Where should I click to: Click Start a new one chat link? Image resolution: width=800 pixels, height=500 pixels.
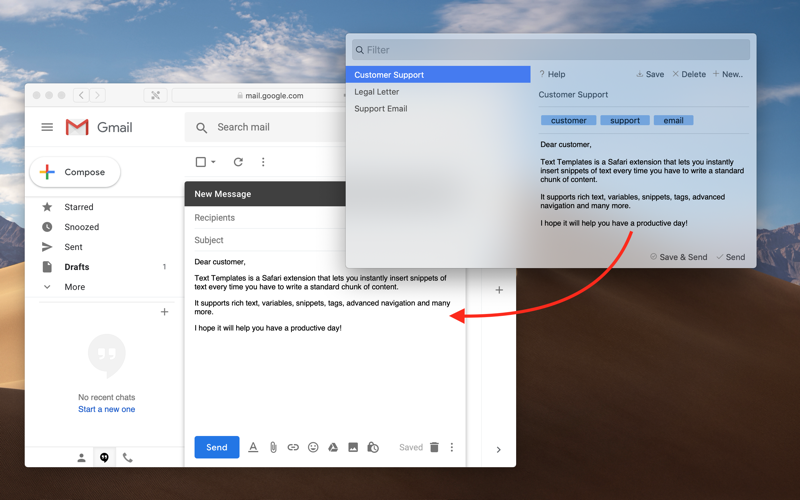tap(107, 409)
